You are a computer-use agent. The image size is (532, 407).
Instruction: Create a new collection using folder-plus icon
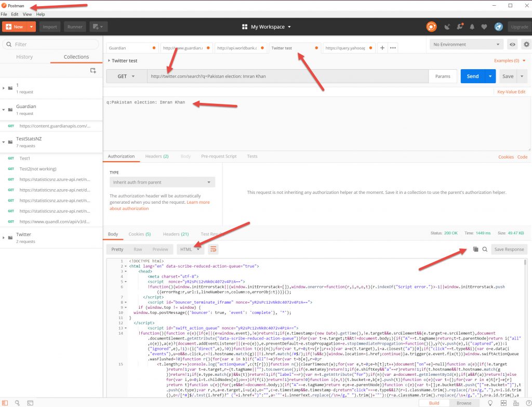point(93,70)
